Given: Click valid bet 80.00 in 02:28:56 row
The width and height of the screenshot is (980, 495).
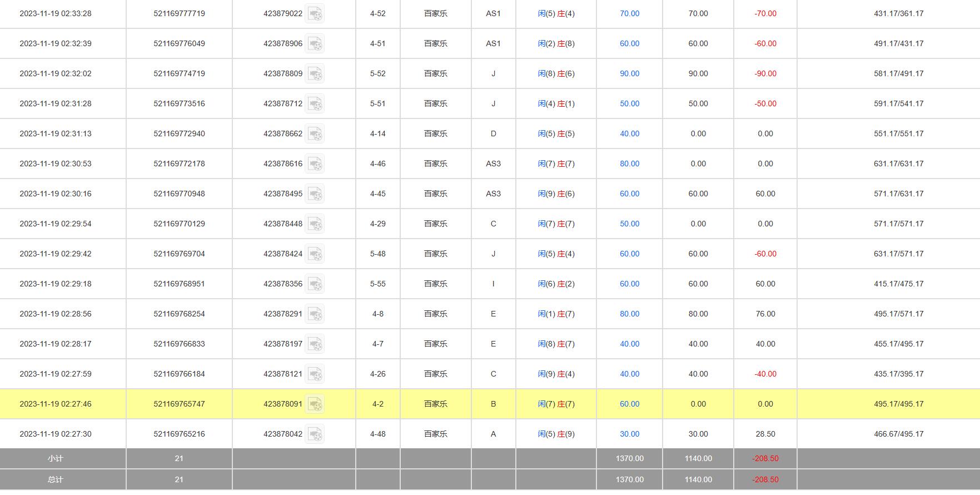Looking at the screenshot, I should pos(698,314).
